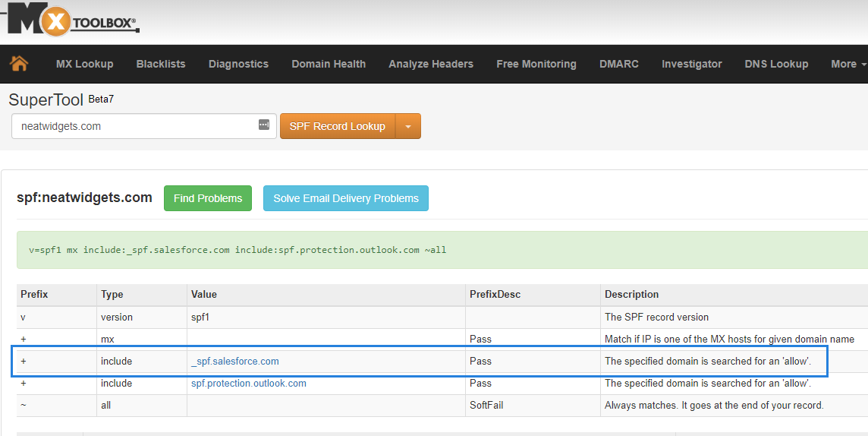Open the MX Lookup menu item

click(x=85, y=65)
